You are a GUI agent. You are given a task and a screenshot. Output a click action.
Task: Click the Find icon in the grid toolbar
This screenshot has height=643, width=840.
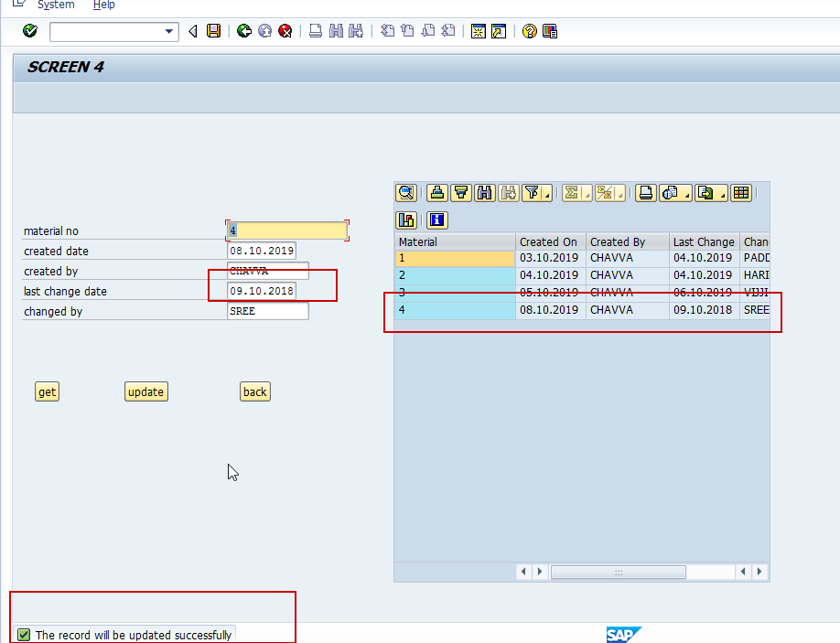pos(484,193)
